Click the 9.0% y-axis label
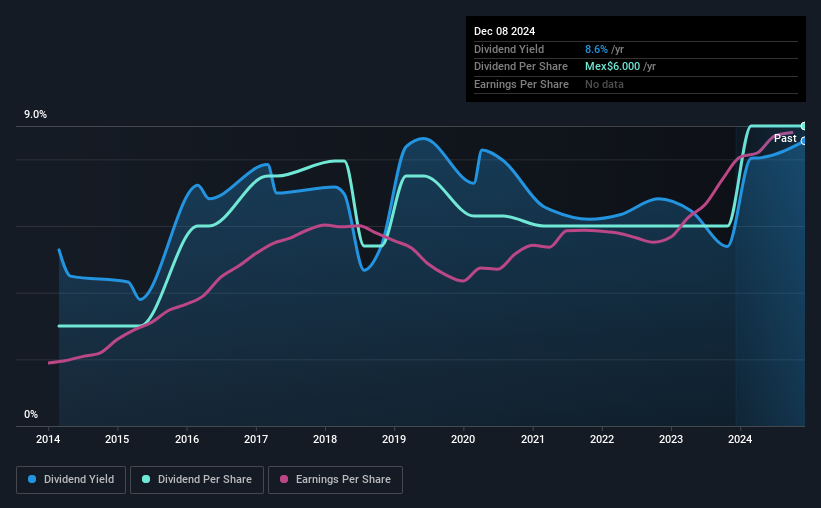 pos(36,115)
